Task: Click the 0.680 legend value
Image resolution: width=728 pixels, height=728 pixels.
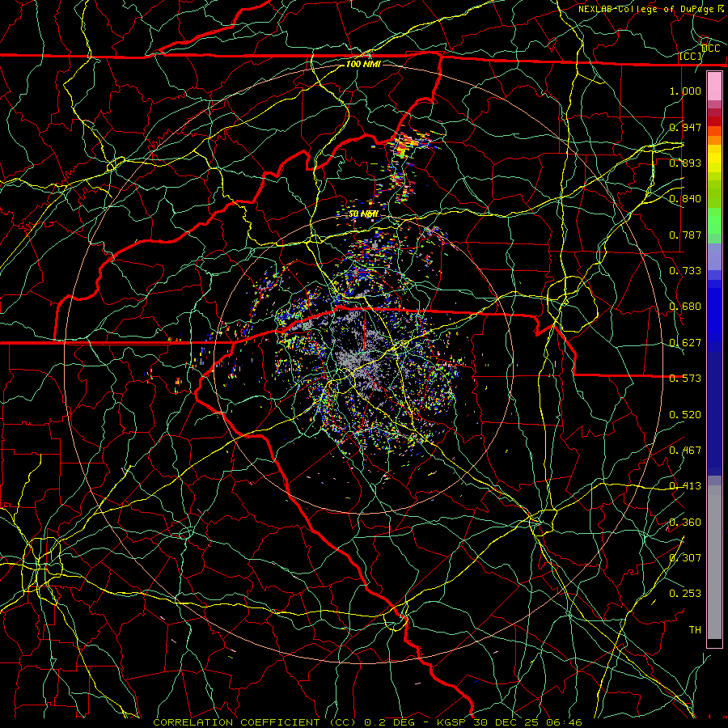Action: [x=685, y=307]
